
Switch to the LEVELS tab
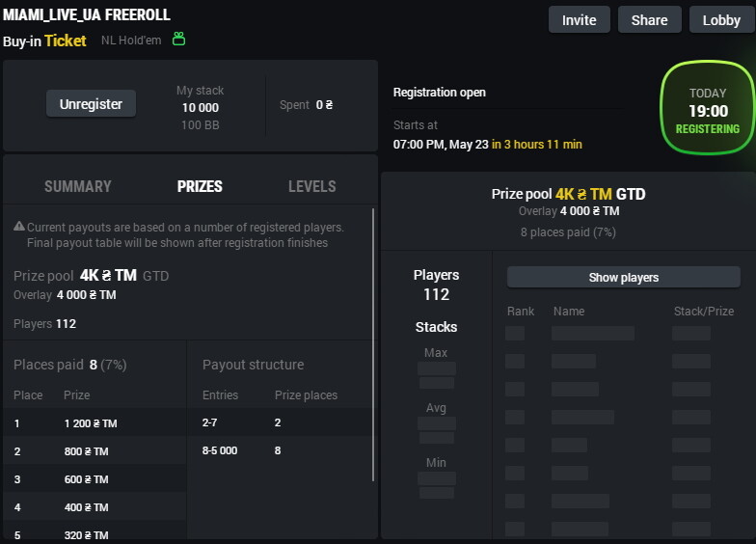pyautogui.click(x=312, y=187)
